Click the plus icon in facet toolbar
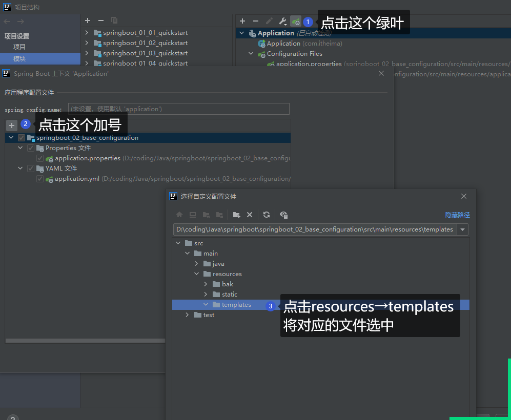Screen dimensions: 511x420 [242, 21]
